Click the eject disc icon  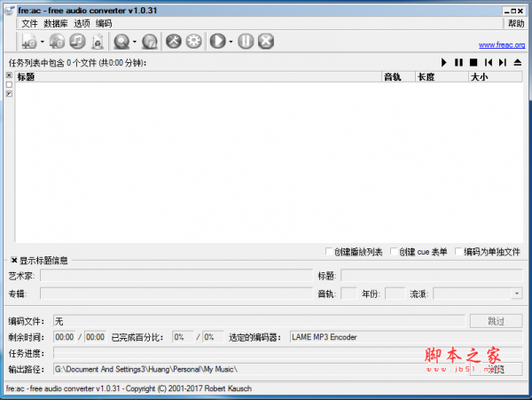518,62
